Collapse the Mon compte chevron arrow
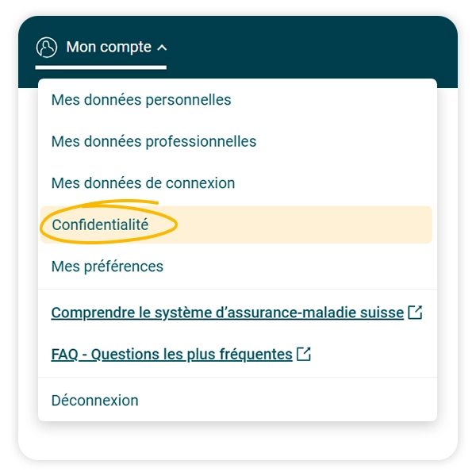 pos(163,48)
